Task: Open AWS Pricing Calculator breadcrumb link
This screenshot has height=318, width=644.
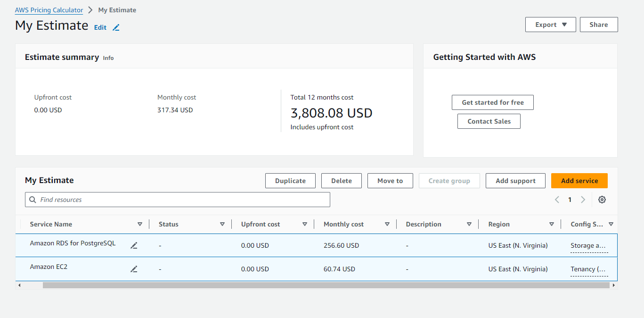Action: pos(49,10)
